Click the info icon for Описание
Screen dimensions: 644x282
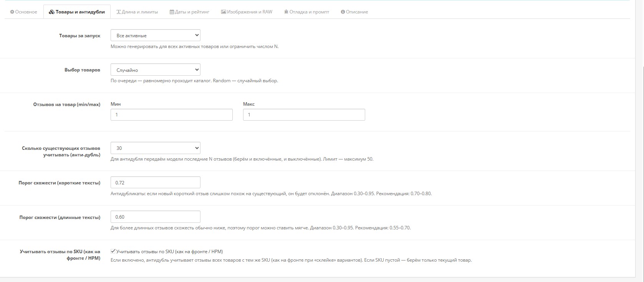pyautogui.click(x=343, y=12)
